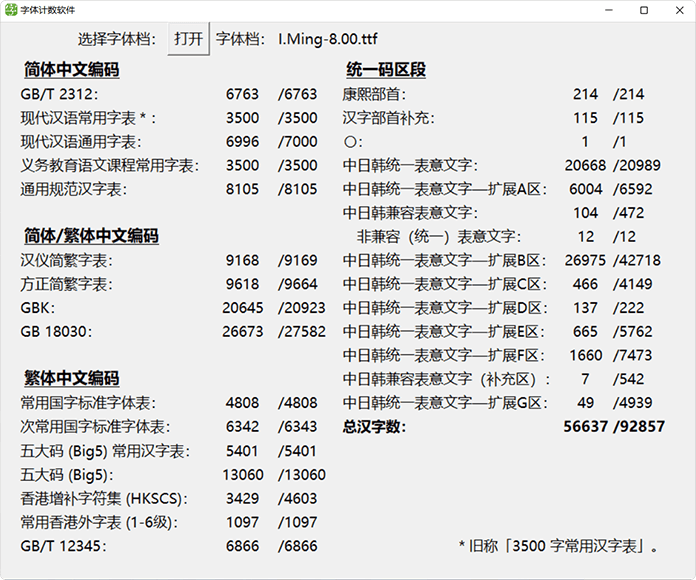Click the 方正简繁字表 label

67,284
